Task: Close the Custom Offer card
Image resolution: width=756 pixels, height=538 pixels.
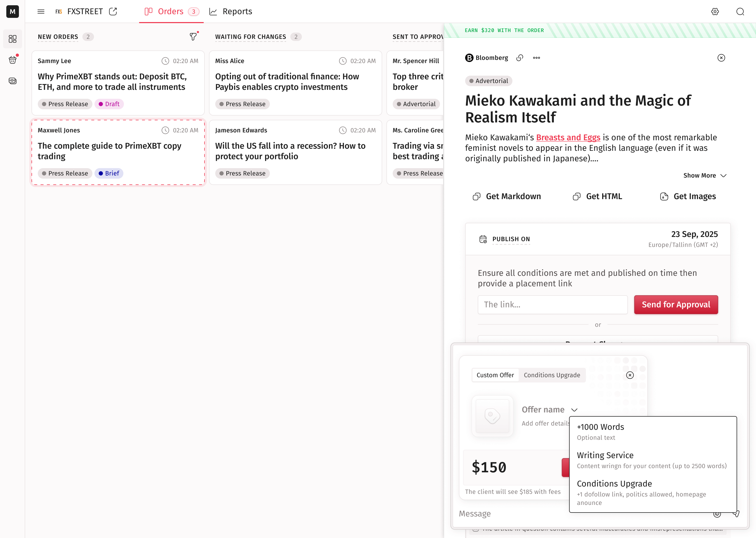Action: coord(630,375)
